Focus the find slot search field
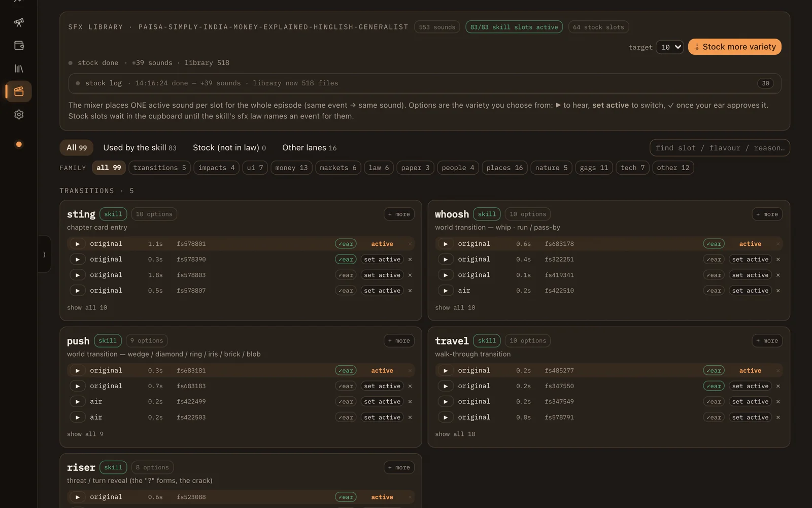 719,148
